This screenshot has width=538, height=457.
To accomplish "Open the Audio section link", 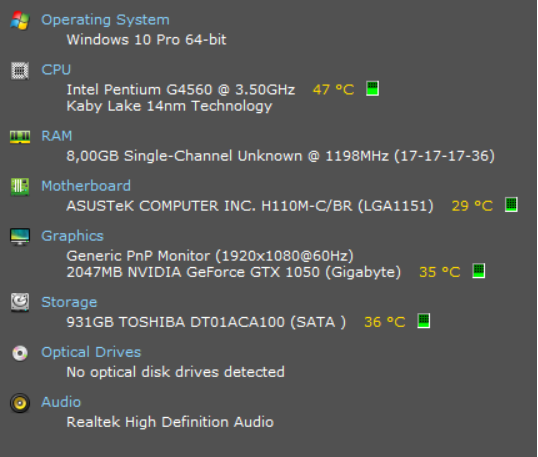I will point(61,402).
